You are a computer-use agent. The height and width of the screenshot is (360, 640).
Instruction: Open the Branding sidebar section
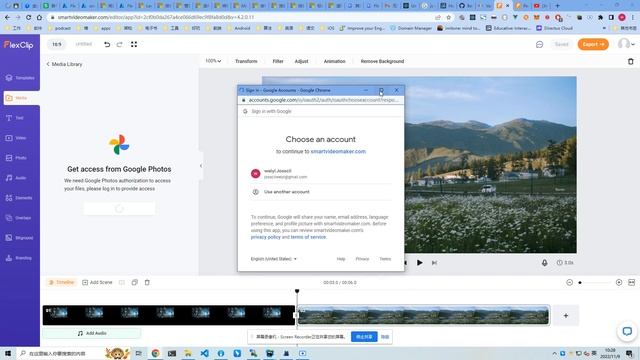[20, 258]
